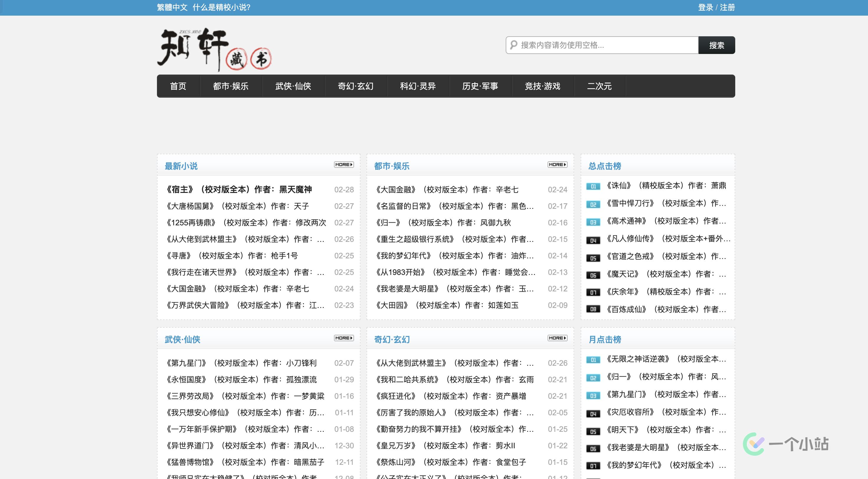Click the 一个小站 watermark logo

(x=786, y=444)
